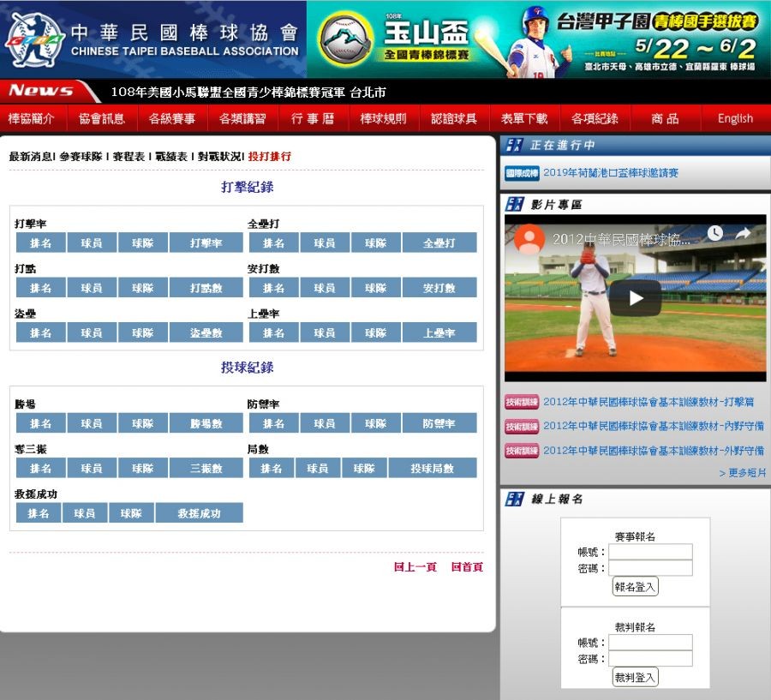Click the YouTube video title text
This screenshot has width=771, height=700.
tap(621, 240)
